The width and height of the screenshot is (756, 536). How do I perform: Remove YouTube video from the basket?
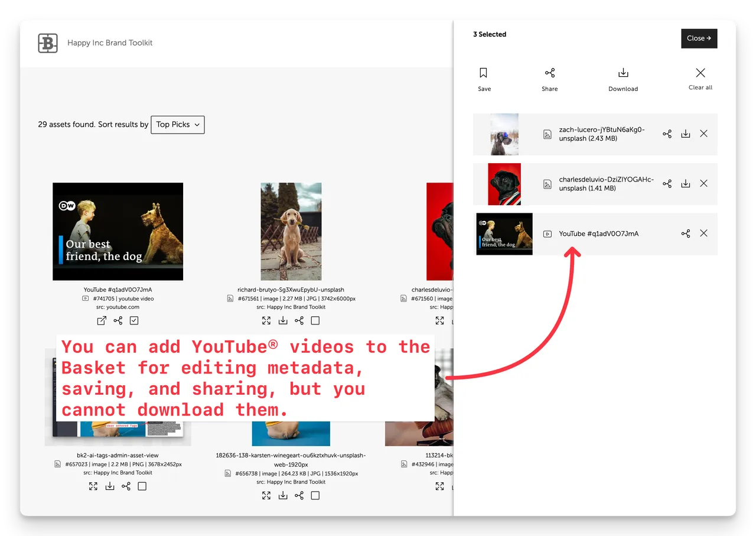[x=703, y=233]
